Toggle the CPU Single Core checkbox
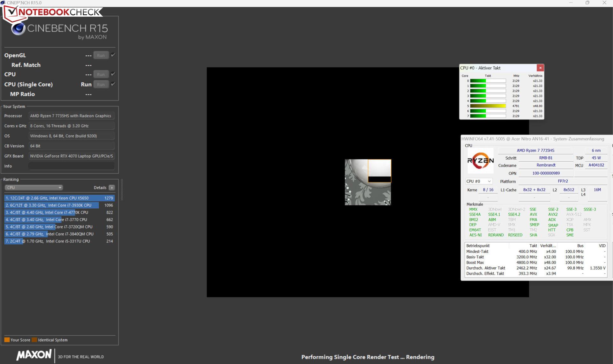 (113, 84)
